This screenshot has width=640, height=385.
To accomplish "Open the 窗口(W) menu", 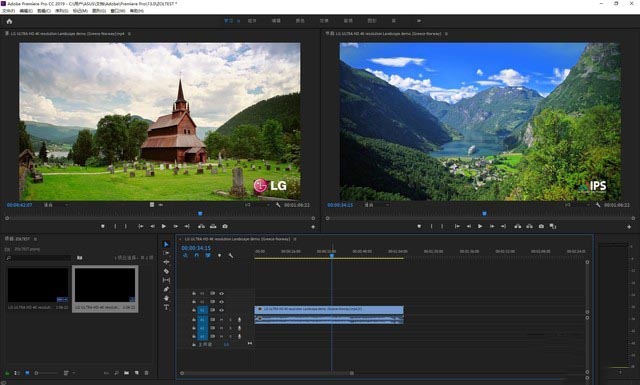I will pyautogui.click(x=118, y=11).
